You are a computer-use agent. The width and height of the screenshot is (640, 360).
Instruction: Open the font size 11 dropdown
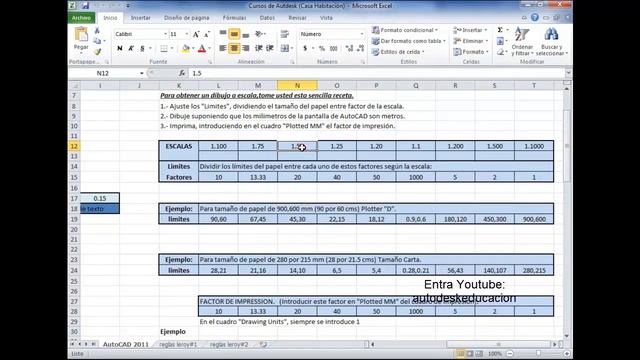click(187, 34)
